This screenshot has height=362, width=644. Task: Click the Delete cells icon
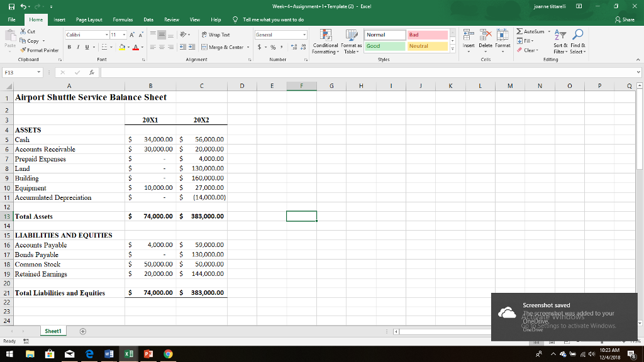(x=486, y=36)
